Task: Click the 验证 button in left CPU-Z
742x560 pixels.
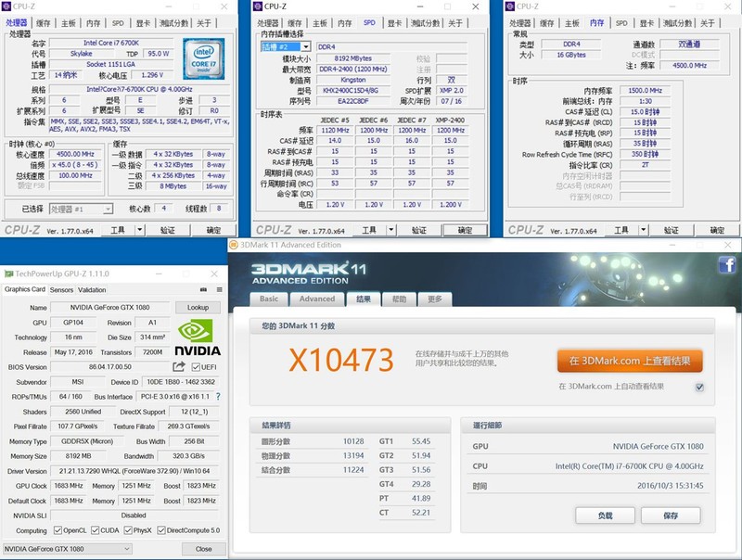Action: click(168, 230)
